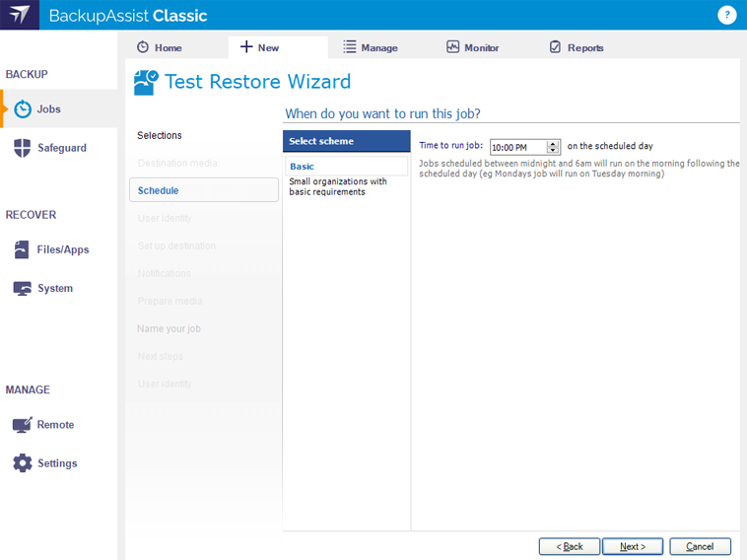Open Settings in the sidebar

point(58,462)
